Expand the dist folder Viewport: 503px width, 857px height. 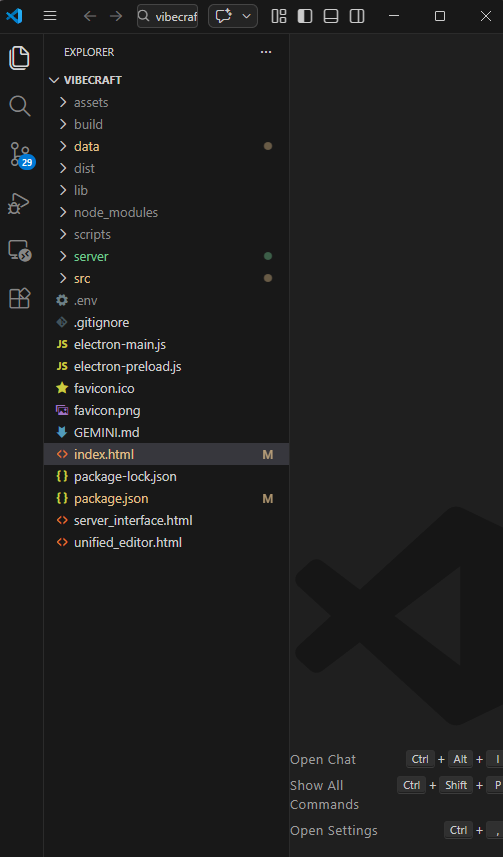coord(166,168)
